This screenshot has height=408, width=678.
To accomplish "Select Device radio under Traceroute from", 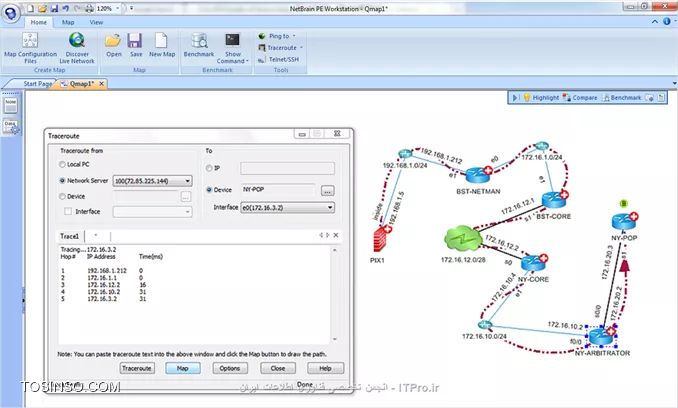I will 62,196.
